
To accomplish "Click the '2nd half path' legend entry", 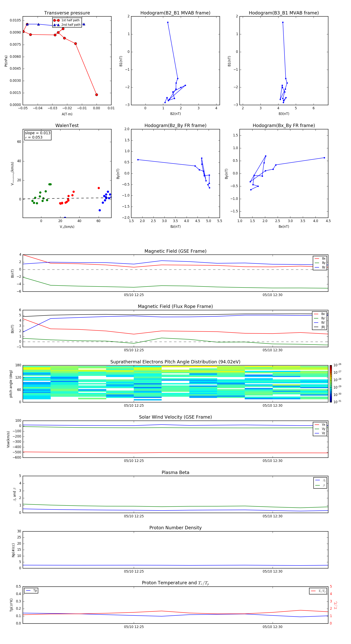I will point(67,25).
